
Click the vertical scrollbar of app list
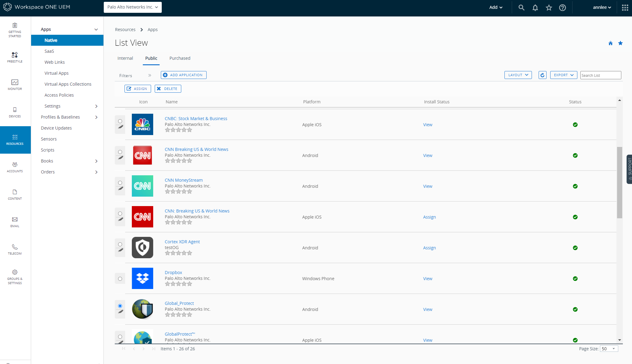619,182
